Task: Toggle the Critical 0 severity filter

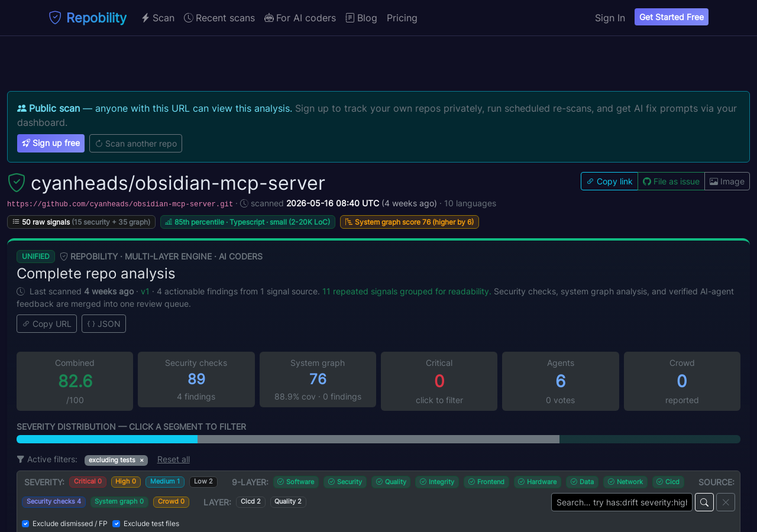Action: point(88,482)
